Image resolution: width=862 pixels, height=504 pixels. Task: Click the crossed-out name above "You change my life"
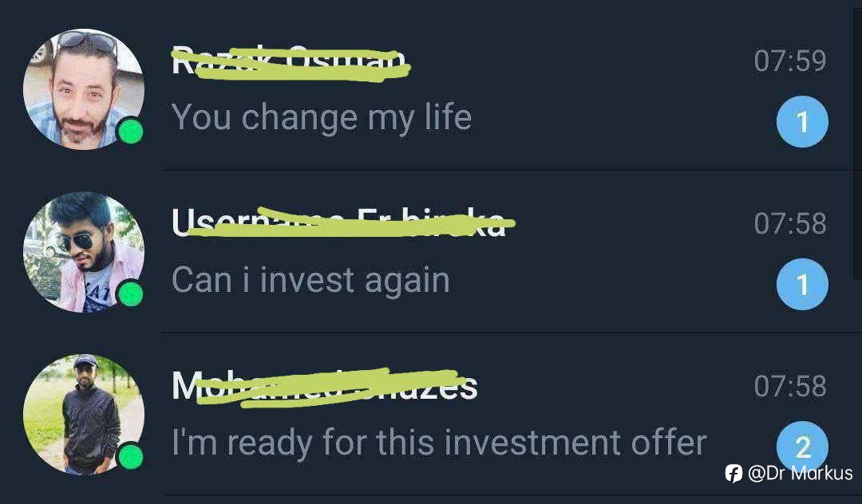tap(291, 62)
